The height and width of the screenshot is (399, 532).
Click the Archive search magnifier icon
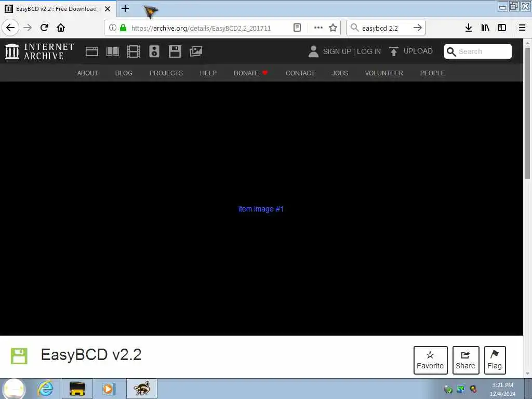[x=451, y=51]
